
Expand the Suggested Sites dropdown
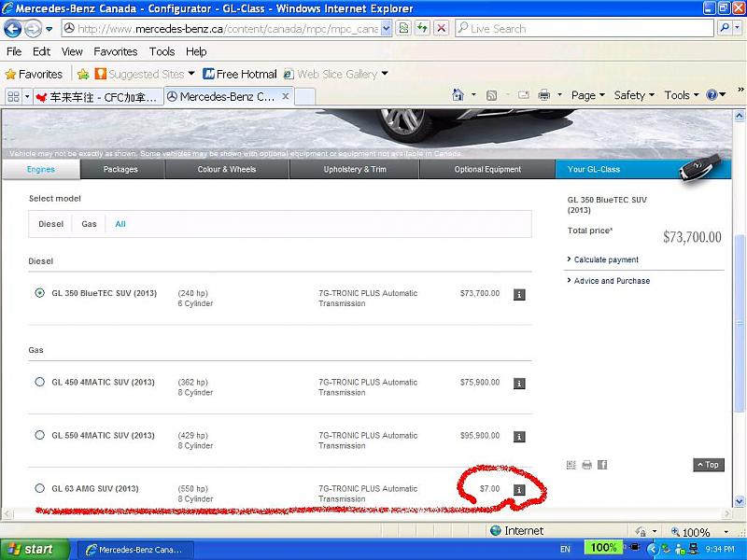[x=191, y=74]
